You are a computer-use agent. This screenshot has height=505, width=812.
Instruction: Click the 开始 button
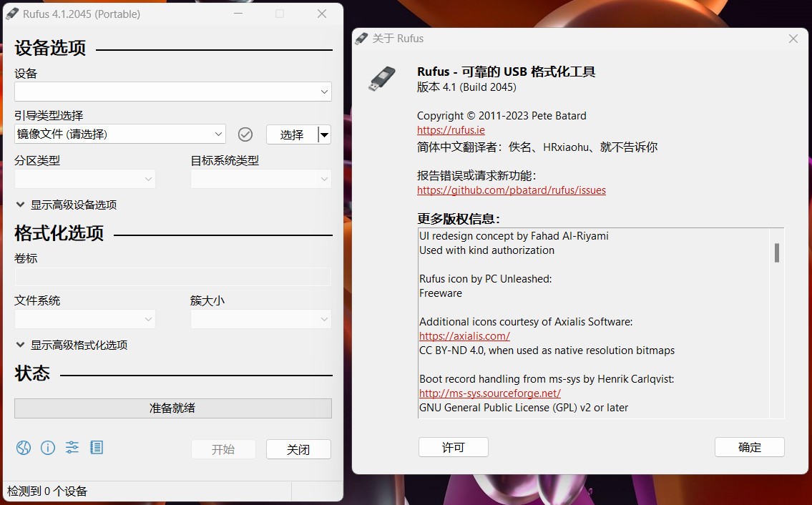pyautogui.click(x=223, y=449)
